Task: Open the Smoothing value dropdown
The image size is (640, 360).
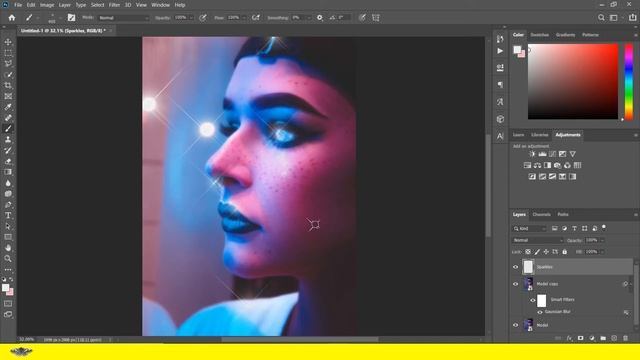Action: tap(309, 18)
